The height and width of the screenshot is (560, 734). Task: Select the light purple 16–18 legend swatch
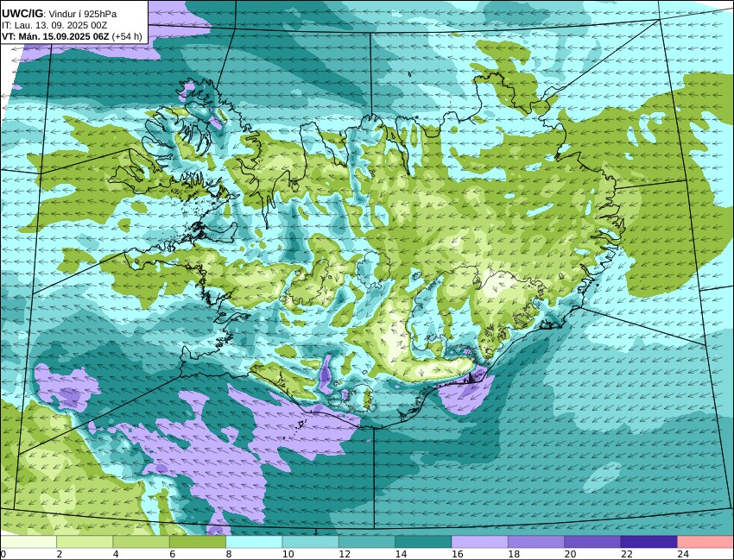480,542
